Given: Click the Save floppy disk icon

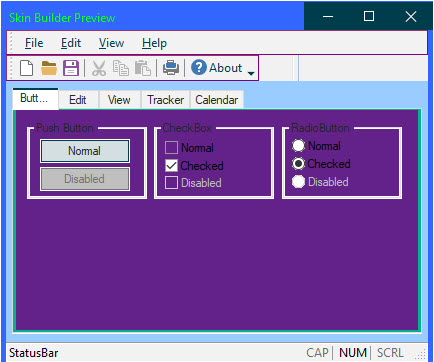Looking at the screenshot, I should [71, 68].
